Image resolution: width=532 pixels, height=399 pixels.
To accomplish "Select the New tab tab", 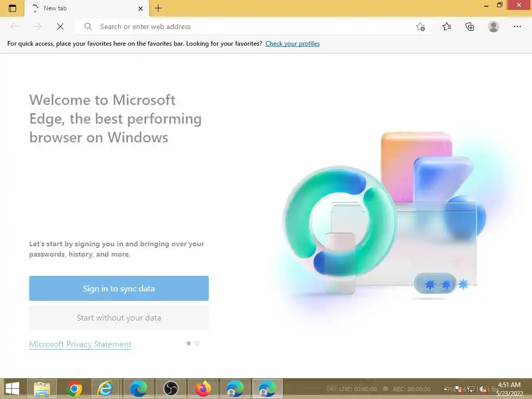I will coord(87,8).
